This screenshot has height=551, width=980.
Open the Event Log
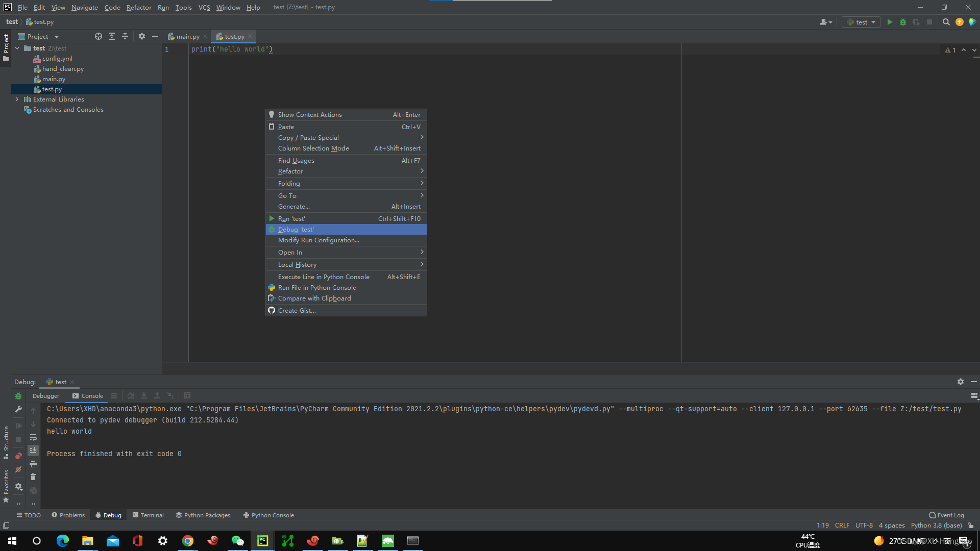click(x=946, y=515)
